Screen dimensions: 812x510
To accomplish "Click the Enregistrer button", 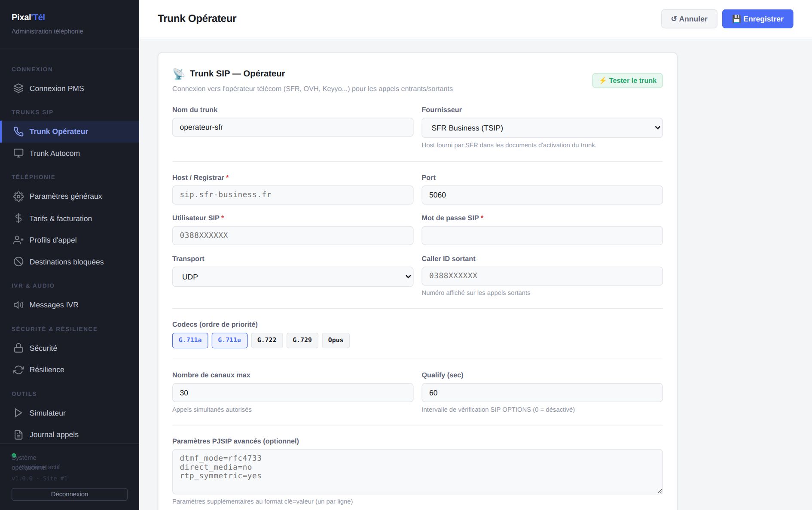I will pyautogui.click(x=757, y=19).
